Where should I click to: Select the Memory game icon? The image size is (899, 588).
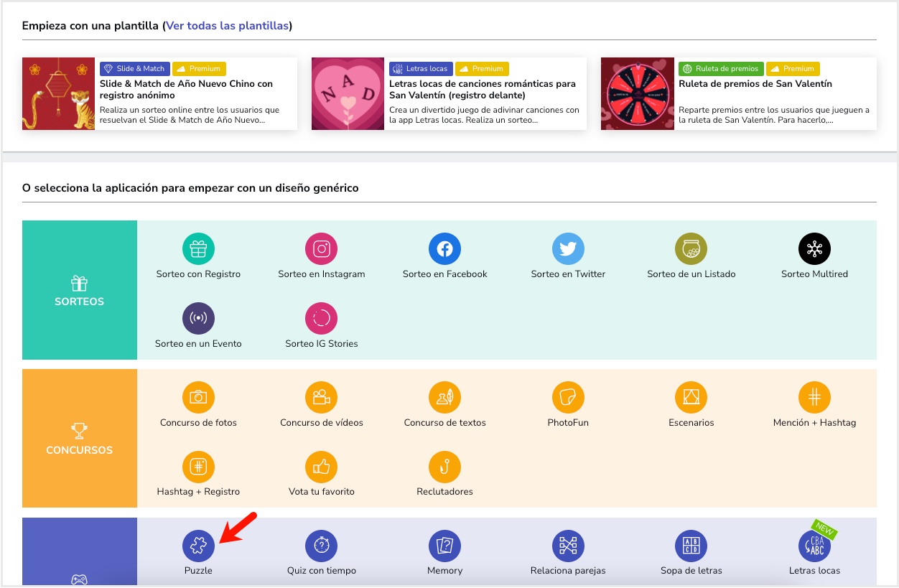click(444, 546)
